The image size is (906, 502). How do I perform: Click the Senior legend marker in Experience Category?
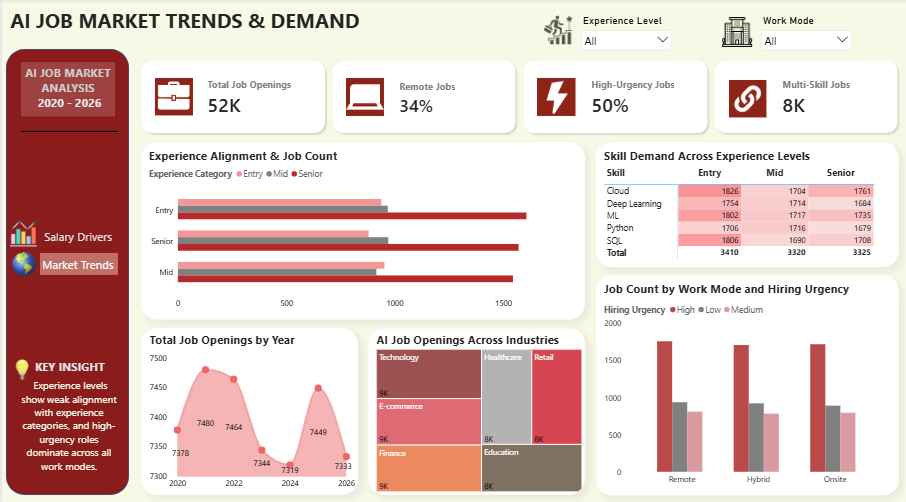pyautogui.click(x=294, y=174)
